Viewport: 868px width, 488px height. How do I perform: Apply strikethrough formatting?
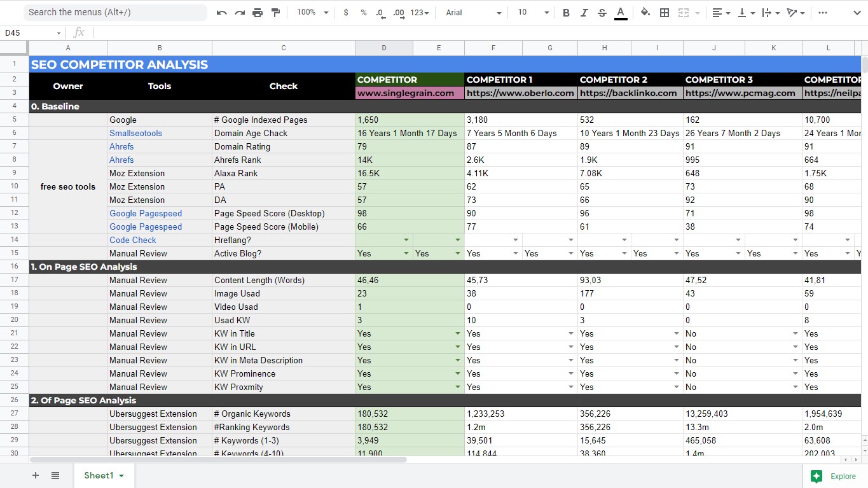[x=602, y=12]
